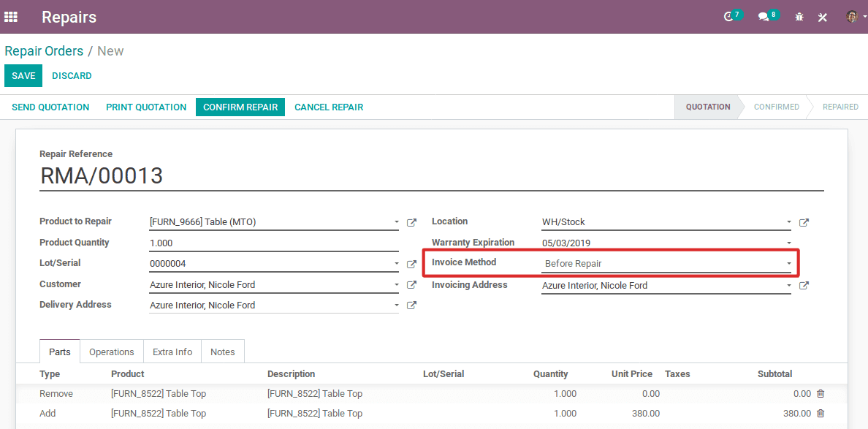Edit the Product Quantity field
This screenshot has width=868, height=429.
(274, 243)
